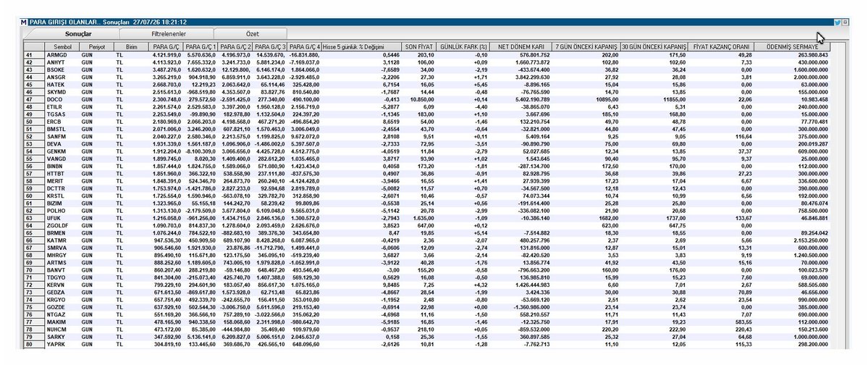Viewport: 868px width, 365px height.
Task: Sort by the PARA G/Ç column header
Action: tap(166, 47)
